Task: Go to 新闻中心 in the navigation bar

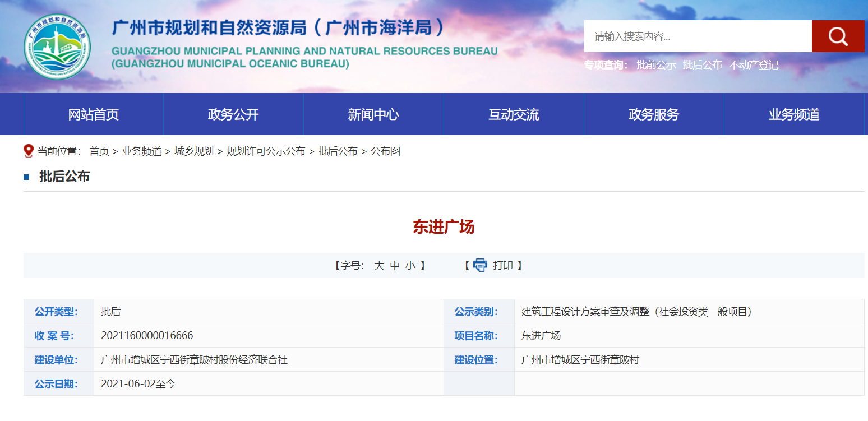Action: (x=373, y=114)
